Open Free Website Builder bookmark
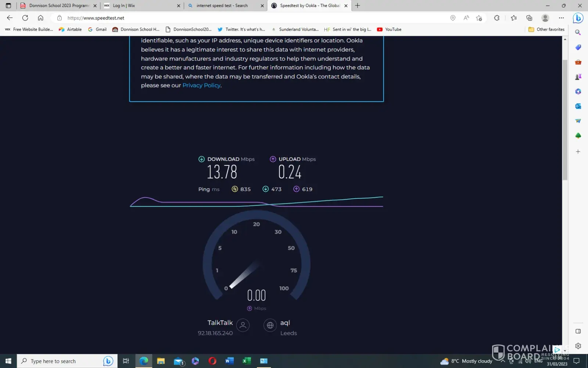 click(29, 29)
